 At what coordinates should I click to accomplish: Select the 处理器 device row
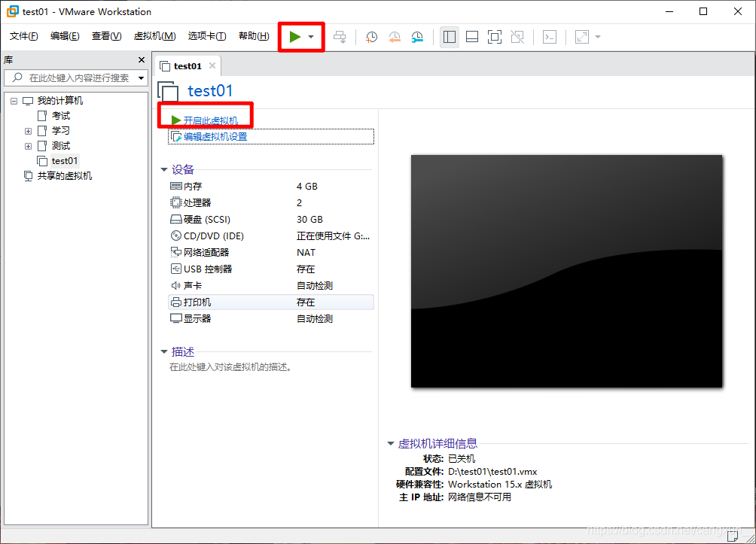click(x=271, y=203)
